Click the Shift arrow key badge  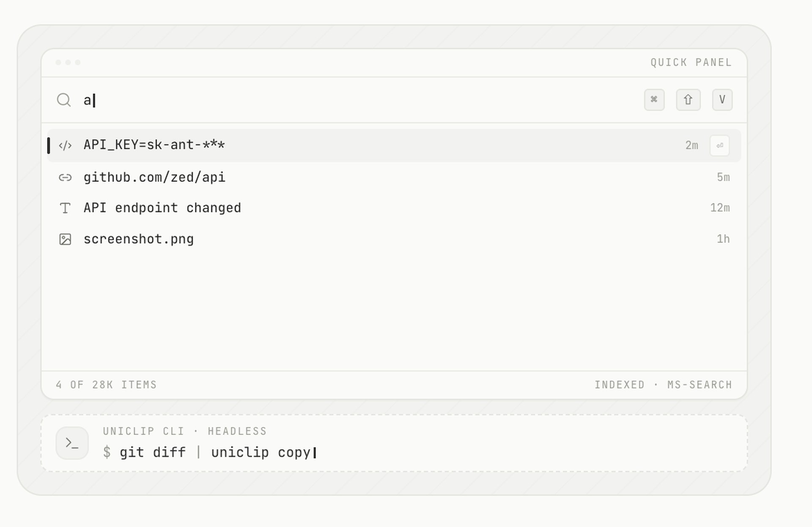[688, 100]
